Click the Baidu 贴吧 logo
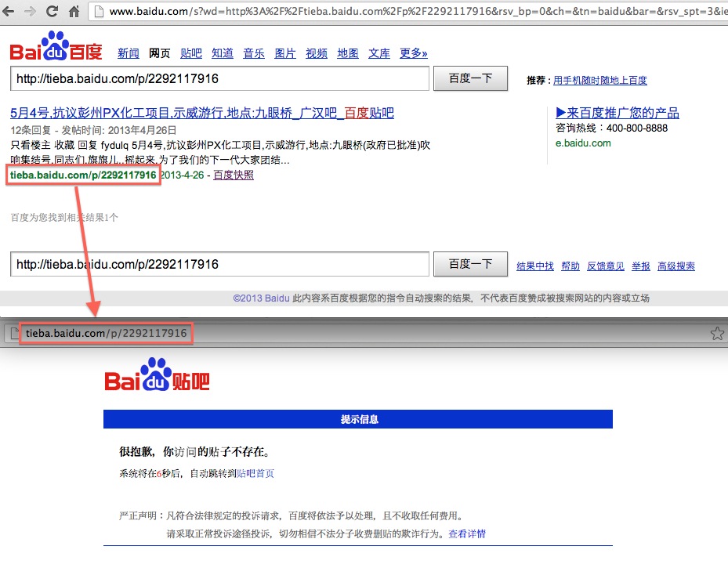Image resolution: width=728 pixels, height=575 pixels. coord(157,374)
